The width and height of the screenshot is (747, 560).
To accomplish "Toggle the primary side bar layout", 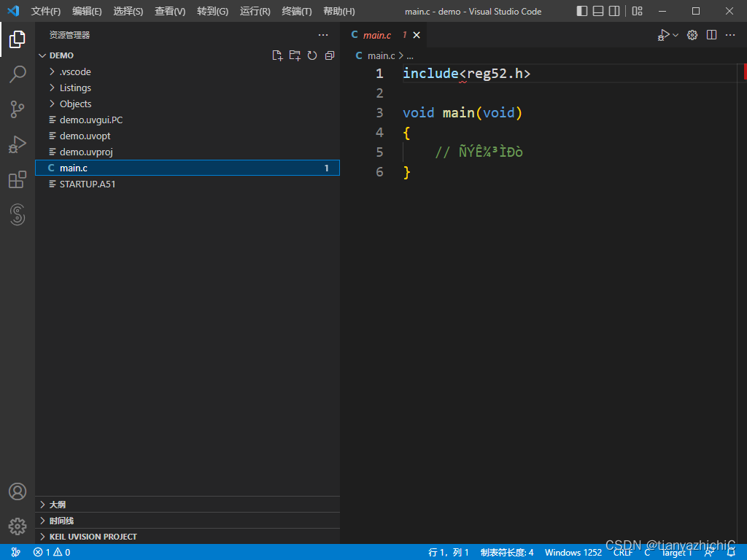I will point(581,11).
